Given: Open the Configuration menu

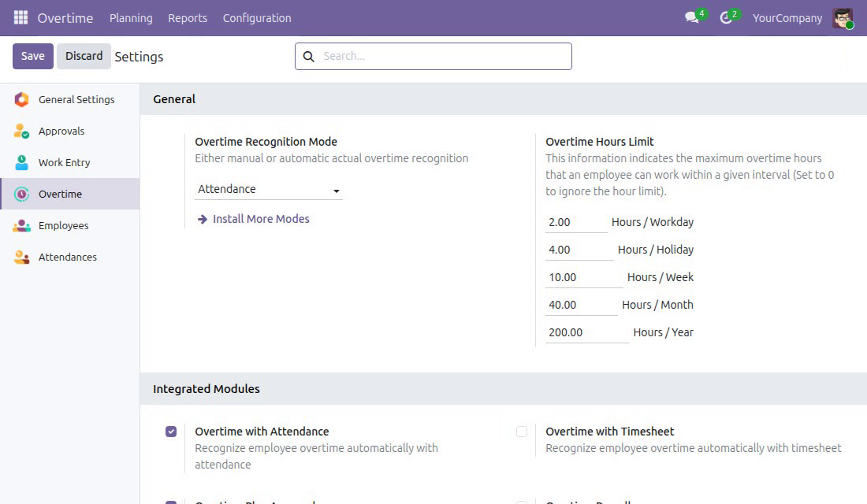Looking at the screenshot, I should [257, 18].
